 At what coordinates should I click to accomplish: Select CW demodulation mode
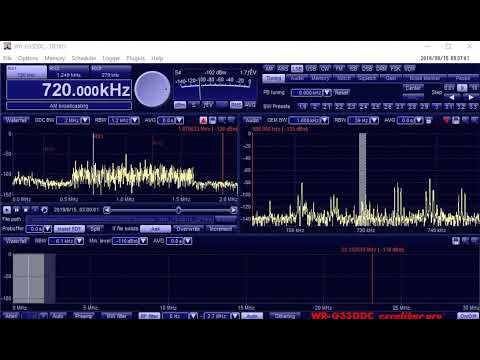pyautogui.click(x=325, y=68)
